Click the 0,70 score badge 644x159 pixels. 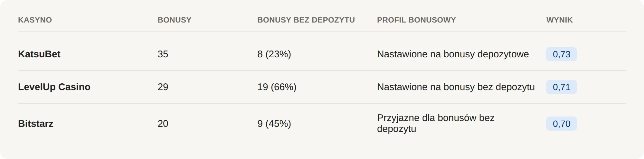561,124
